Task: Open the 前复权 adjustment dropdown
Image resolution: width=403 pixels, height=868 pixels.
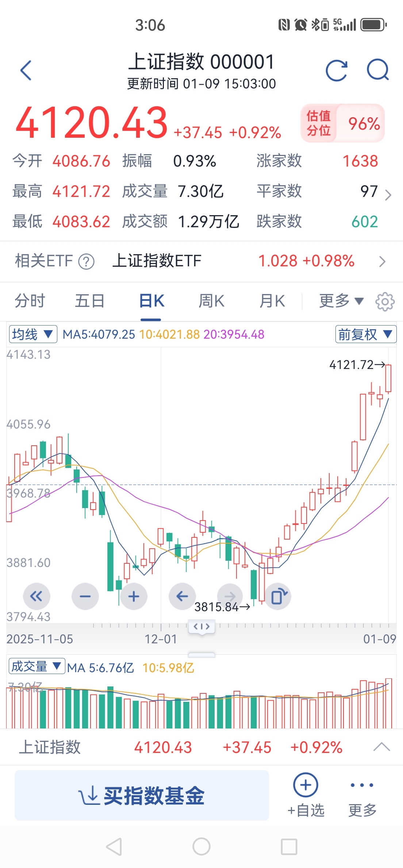Action: [365, 334]
